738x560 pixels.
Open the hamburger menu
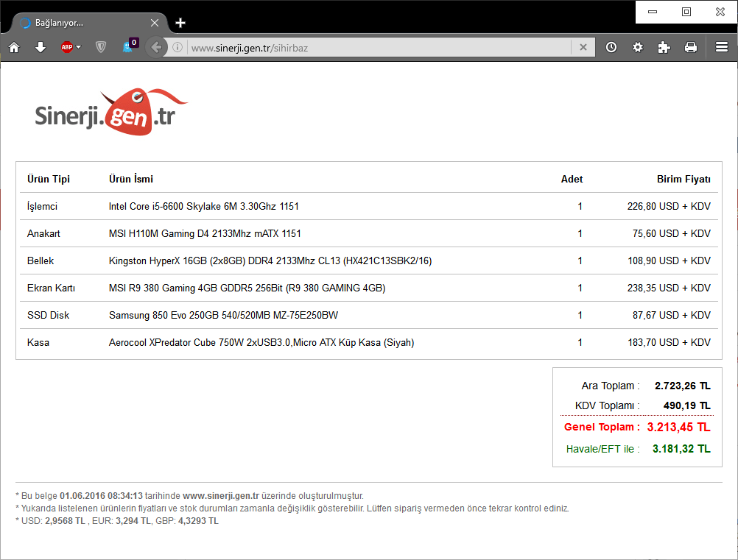pos(722,47)
